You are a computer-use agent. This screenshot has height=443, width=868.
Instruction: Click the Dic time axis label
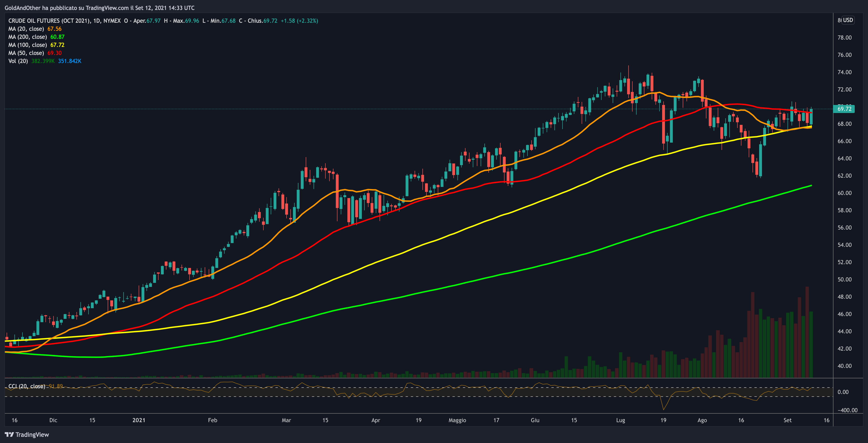click(53, 420)
